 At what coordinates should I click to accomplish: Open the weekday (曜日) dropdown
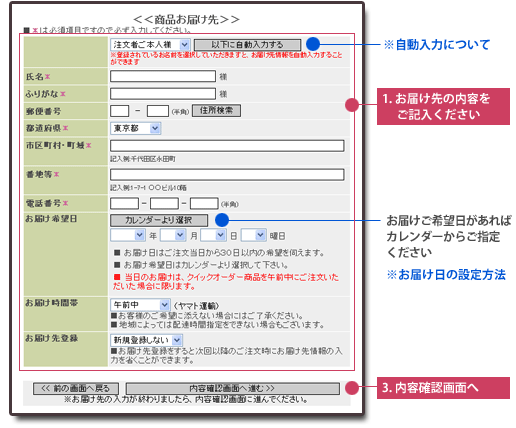[254, 235]
